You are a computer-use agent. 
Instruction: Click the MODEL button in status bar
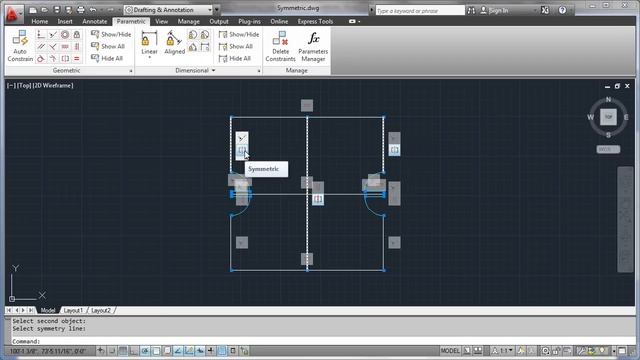pyautogui.click(x=450, y=351)
